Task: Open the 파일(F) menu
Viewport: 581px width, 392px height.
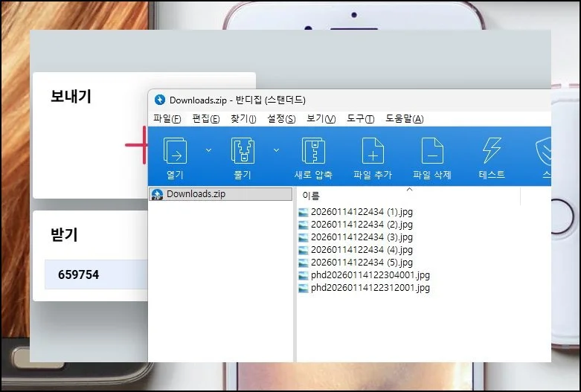Action: (167, 119)
